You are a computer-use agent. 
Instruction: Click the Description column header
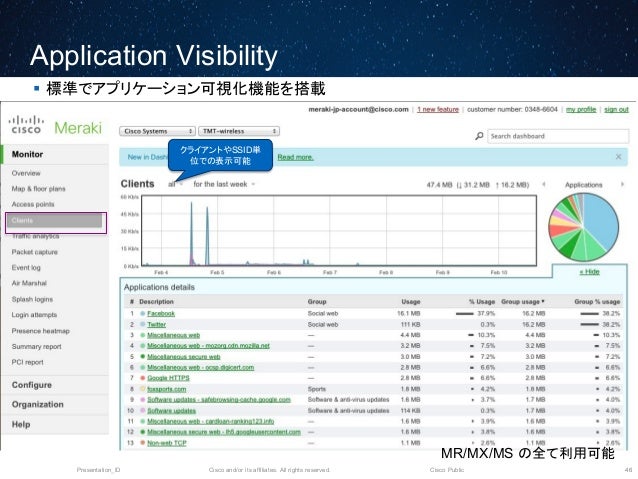point(156,302)
